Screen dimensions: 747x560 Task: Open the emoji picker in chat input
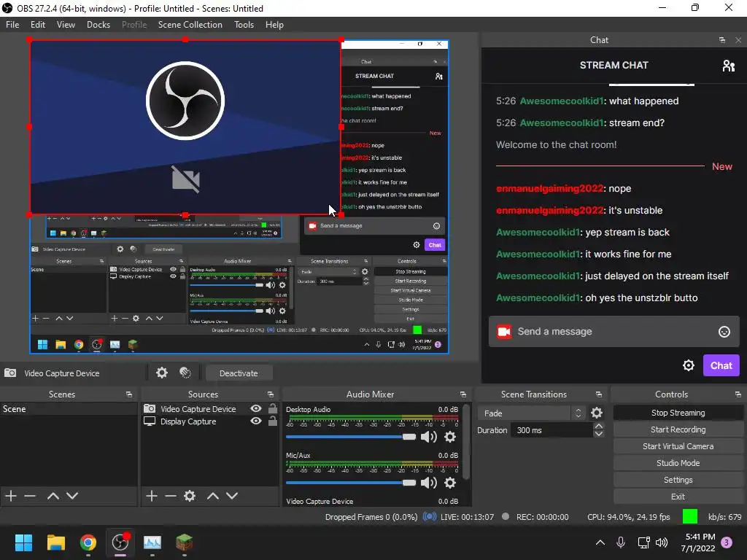pos(724,332)
